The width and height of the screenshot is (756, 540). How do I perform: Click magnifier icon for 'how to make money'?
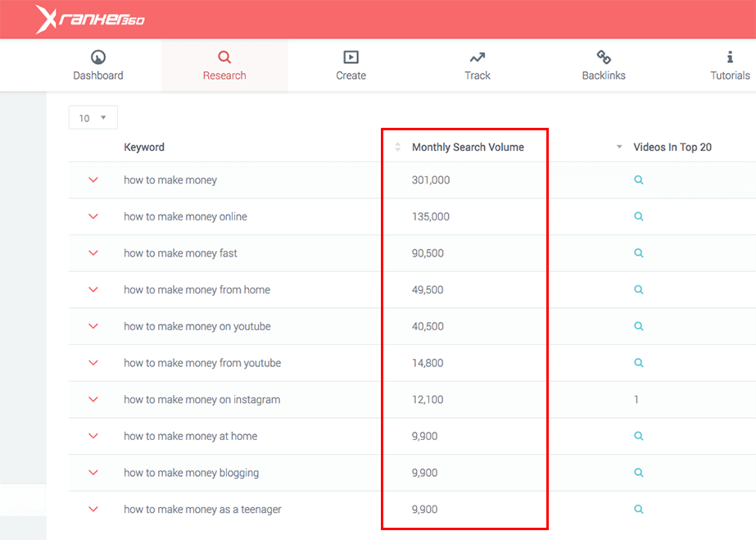pyautogui.click(x=639, y=180)
